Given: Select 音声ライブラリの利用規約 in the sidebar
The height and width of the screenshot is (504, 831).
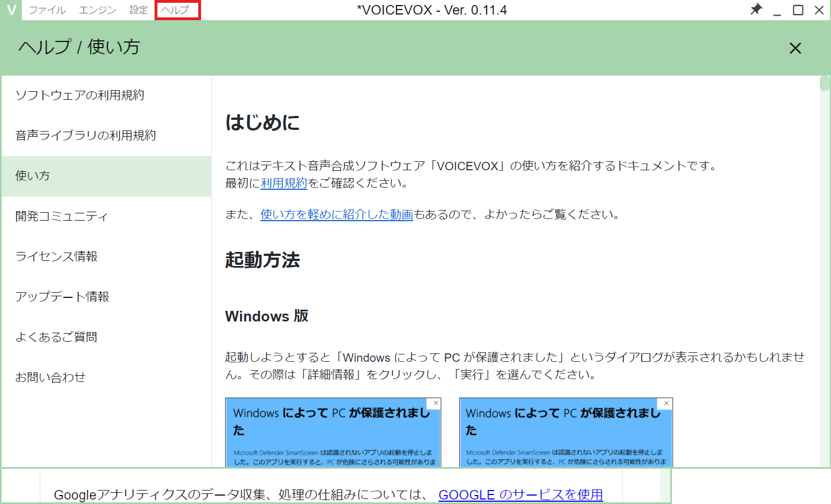Looking at the screenshot, I should [x=106, y=136].
